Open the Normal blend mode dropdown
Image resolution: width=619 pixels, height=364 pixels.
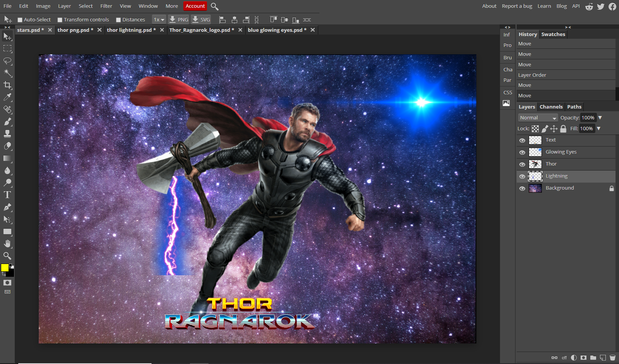pyautogui.click(x=538, y=118)
